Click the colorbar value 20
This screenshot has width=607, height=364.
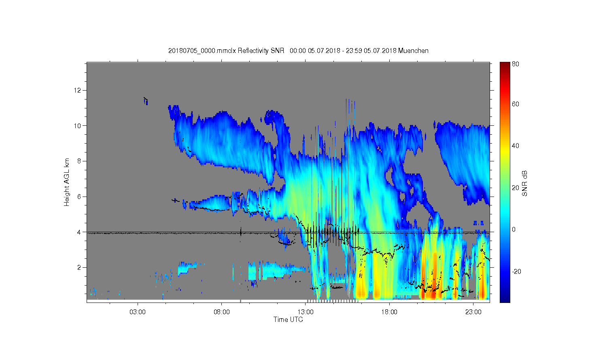tap(516, 188)
